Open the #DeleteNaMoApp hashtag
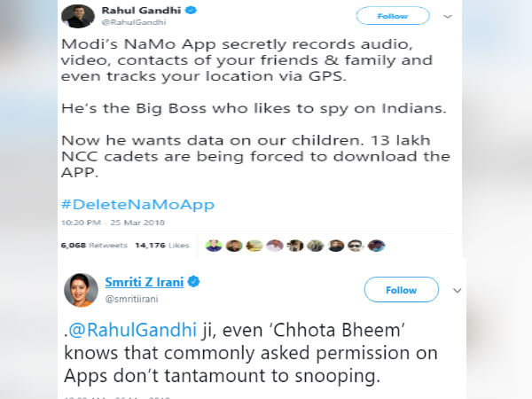 click(x=137, y=204)
